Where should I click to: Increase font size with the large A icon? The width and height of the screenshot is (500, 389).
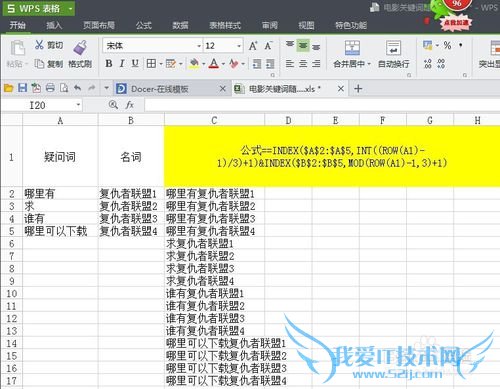click(x=253, y=46)
